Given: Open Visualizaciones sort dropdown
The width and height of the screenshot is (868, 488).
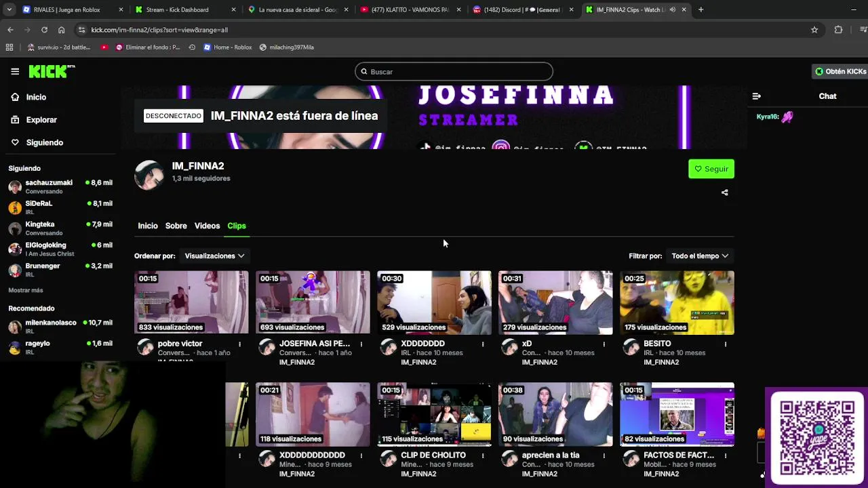Looking at the screenshot, I should tap(214, 256).
